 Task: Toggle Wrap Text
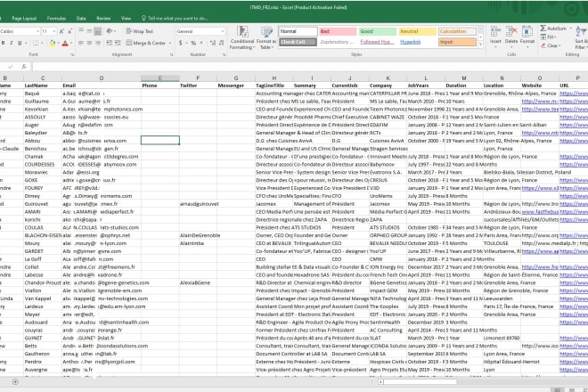coord(140,31)
